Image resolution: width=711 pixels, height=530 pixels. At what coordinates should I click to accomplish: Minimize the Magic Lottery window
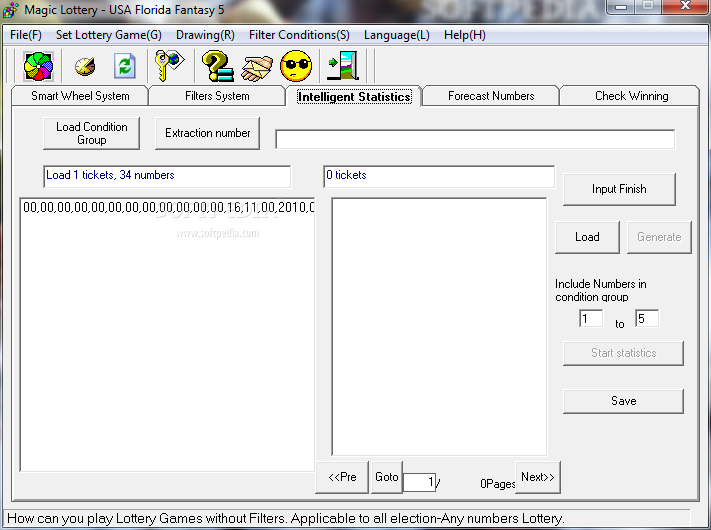click(x=620, y=7)
